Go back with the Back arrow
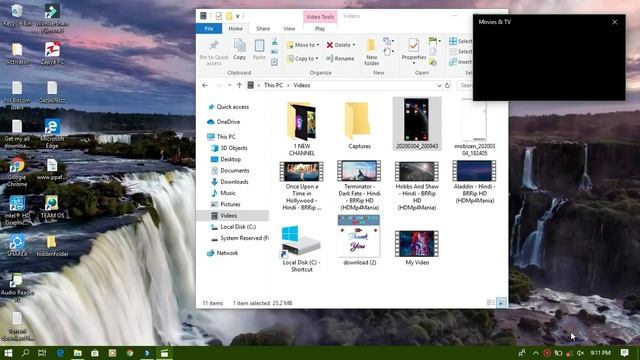Screen dimensions: 640x360 pos(205,86)
